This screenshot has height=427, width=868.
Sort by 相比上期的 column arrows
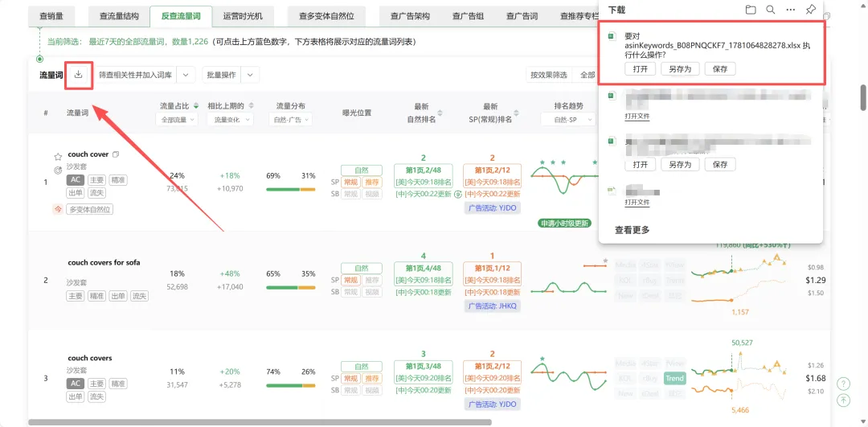click(x=251, y=106)
